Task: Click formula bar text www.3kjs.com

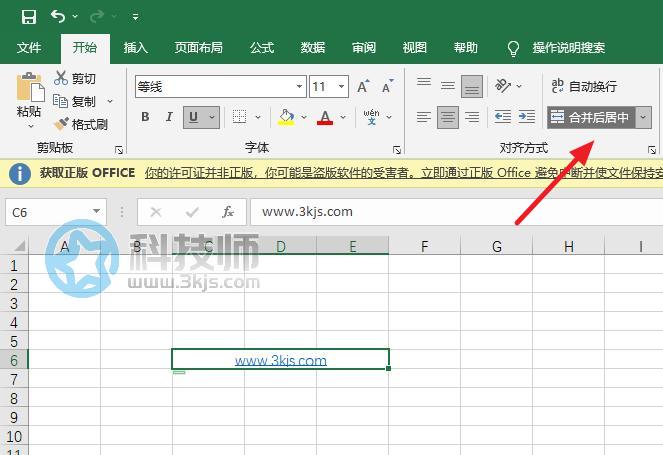Action: coord(307,211)
